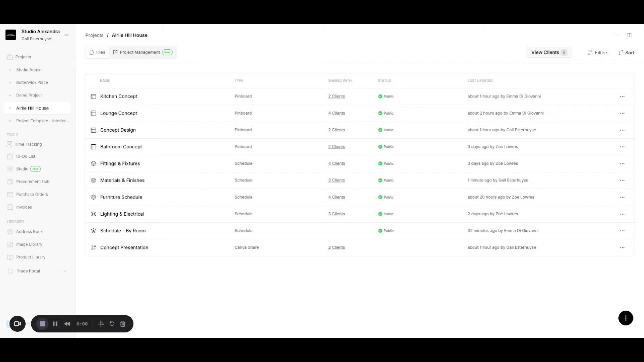Toggle the side panel layout icon
This screenshot has height=362, width=644.
[629, 35]
